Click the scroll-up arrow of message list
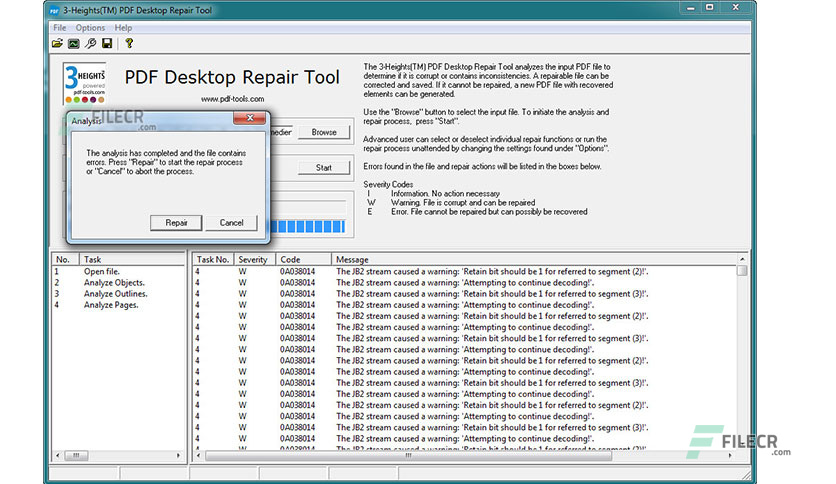The width and height of the screenshot is (836, 484). pos(742,259)
